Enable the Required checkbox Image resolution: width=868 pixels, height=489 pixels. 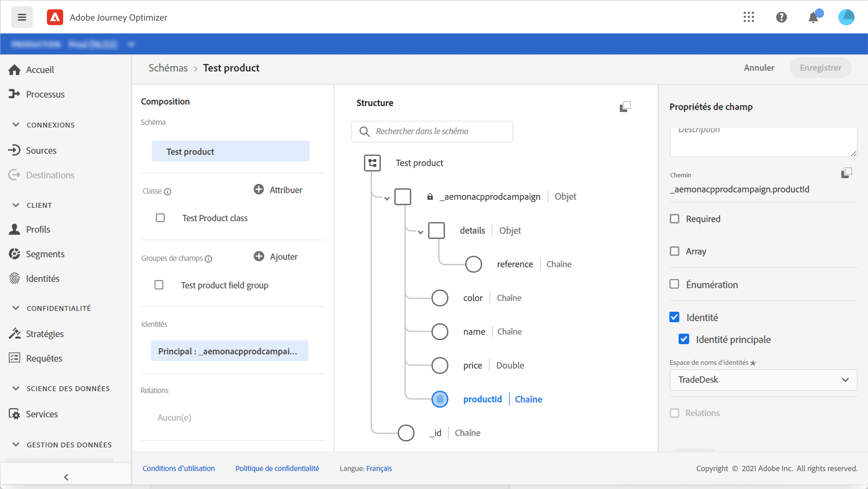point(675,219)
